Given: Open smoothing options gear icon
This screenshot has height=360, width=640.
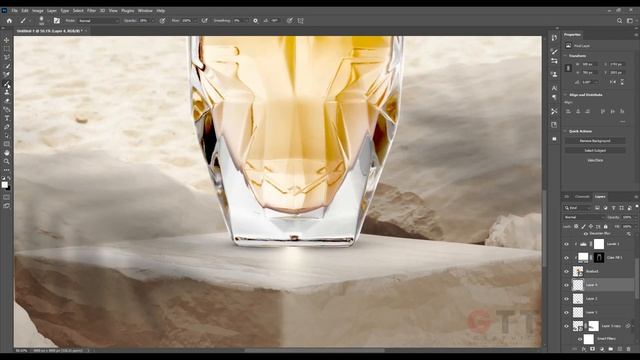Looking at the screenshot, I should click(x=256, y=20).
